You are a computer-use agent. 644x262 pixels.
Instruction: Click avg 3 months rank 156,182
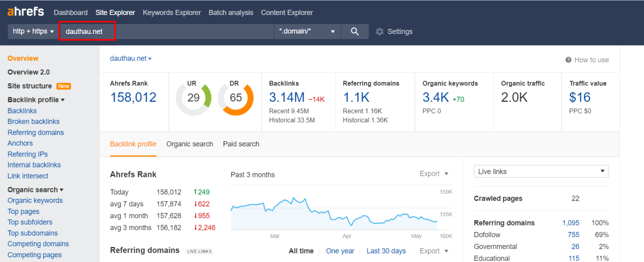(169, 228)
